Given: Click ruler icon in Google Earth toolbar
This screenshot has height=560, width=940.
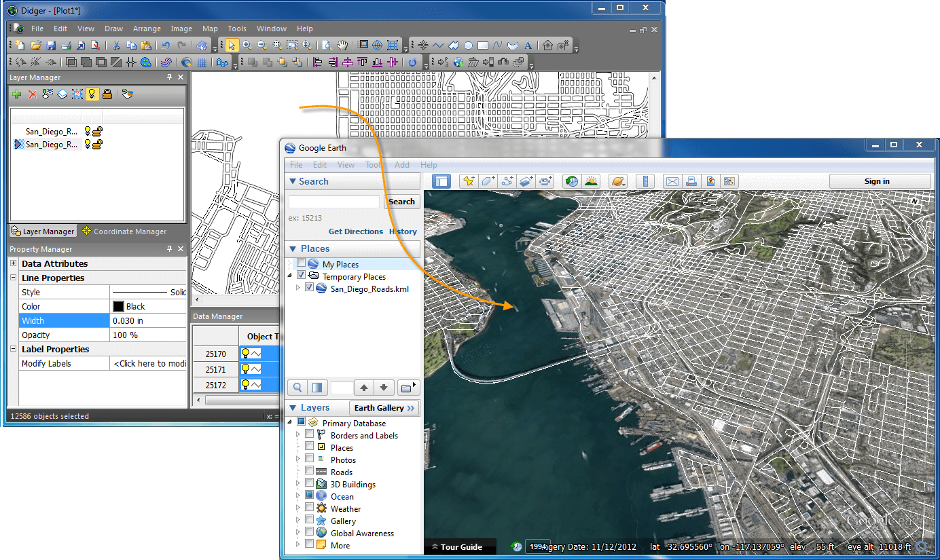Looking at the screenshot, I should 645,181.
